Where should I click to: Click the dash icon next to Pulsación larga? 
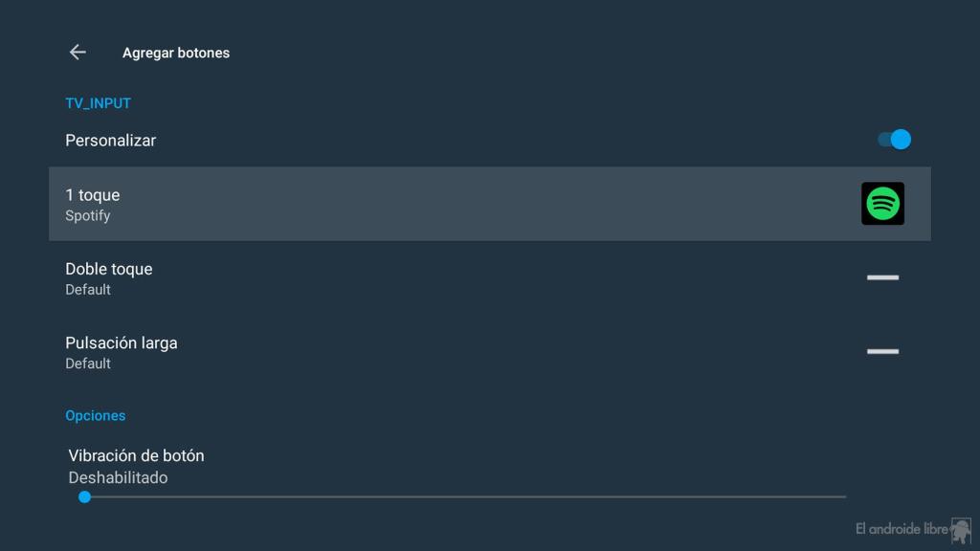pyautogui.click(x=882, y=351)
